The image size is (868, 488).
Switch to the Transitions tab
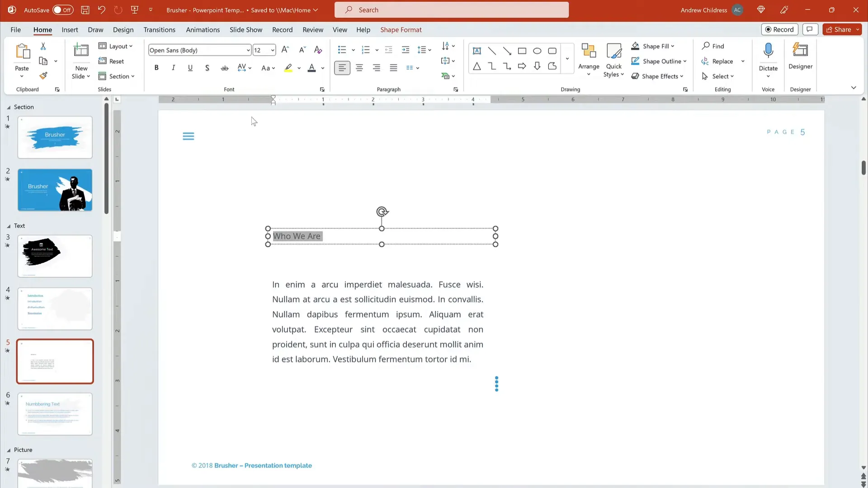[x=159, y=29]
